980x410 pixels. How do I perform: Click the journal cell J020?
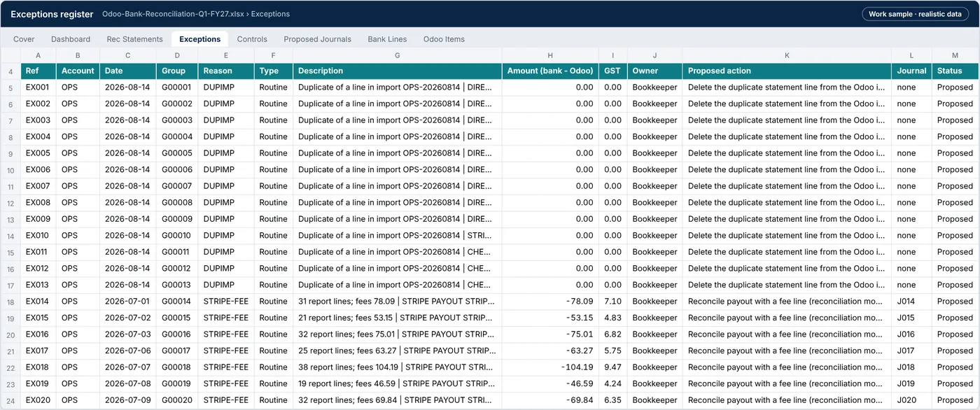[911, 400]
